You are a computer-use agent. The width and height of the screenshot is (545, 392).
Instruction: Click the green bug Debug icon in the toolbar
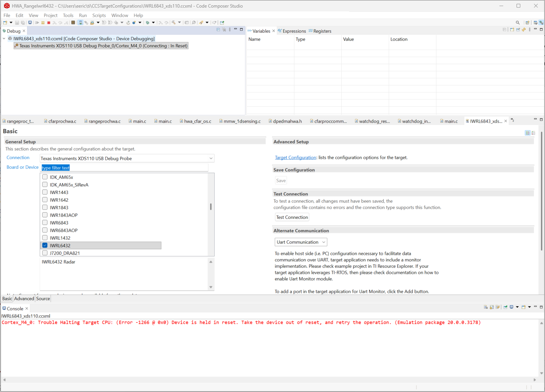(x=148, y=23)
